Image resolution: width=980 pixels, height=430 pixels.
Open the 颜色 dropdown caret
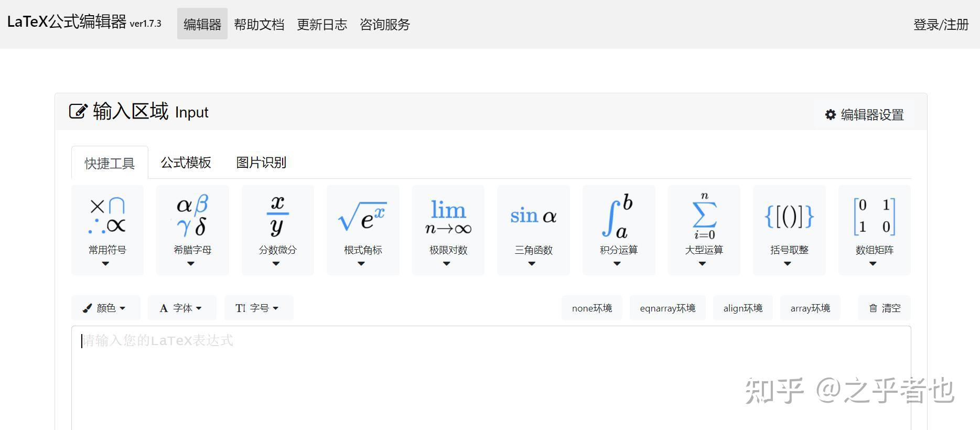[123, 308]
